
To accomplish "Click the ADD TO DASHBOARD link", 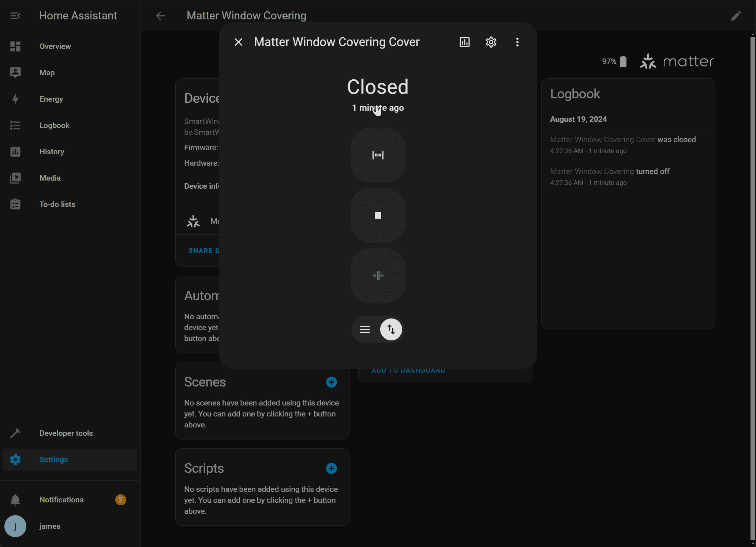I will (408, 371).
